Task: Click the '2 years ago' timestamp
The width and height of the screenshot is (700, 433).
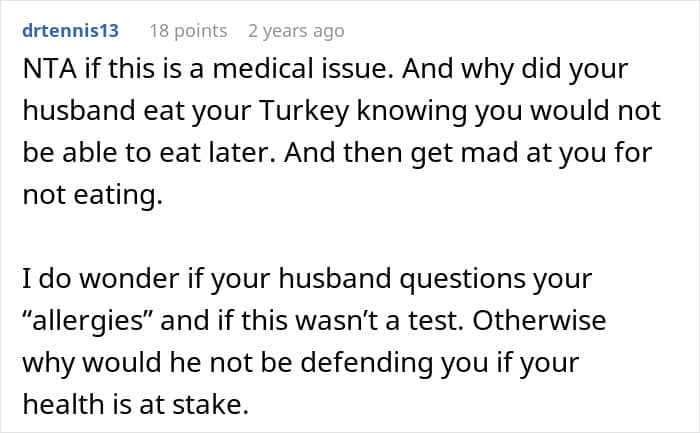Action: [x=295, y=31]
